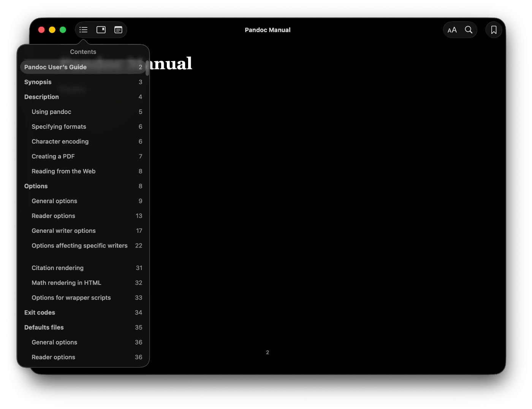Go to Creating a PDF
Viewport: 532px width, 409px height.
pyautogui.click(x=83, y=156)
